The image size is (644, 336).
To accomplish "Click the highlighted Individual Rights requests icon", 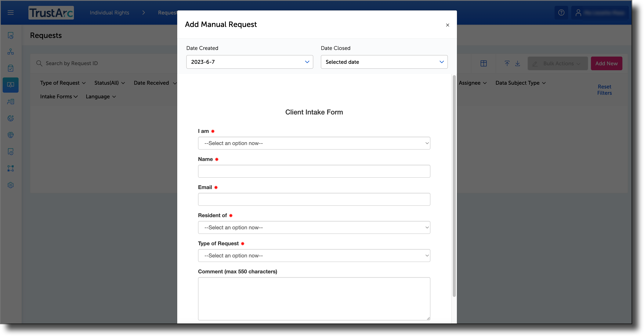I will point(10,85).
